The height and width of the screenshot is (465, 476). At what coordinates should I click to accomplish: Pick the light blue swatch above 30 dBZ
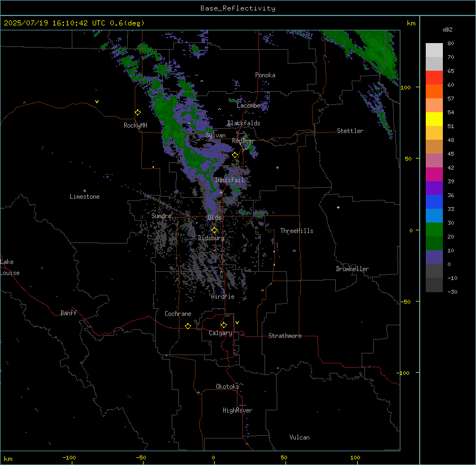[434, 215]
